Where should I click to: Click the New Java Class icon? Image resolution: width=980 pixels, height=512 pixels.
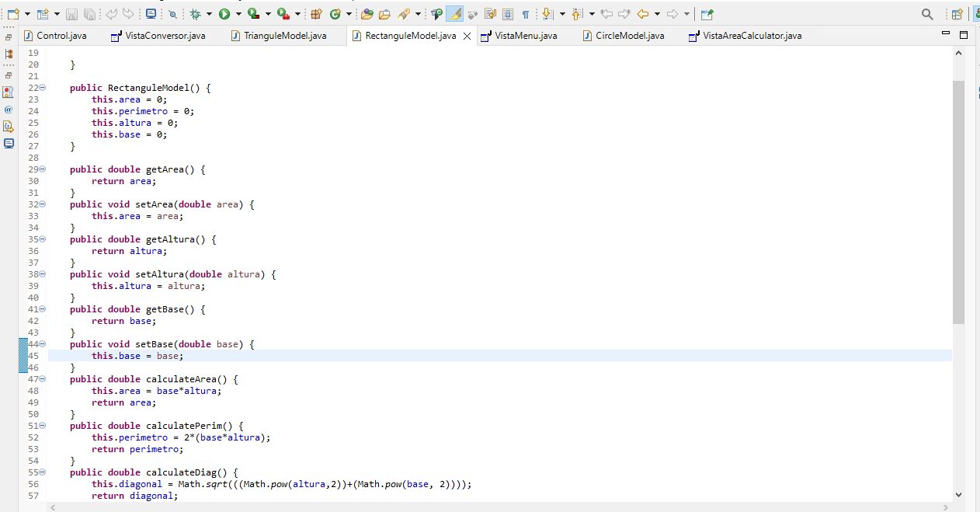(335, 14)
